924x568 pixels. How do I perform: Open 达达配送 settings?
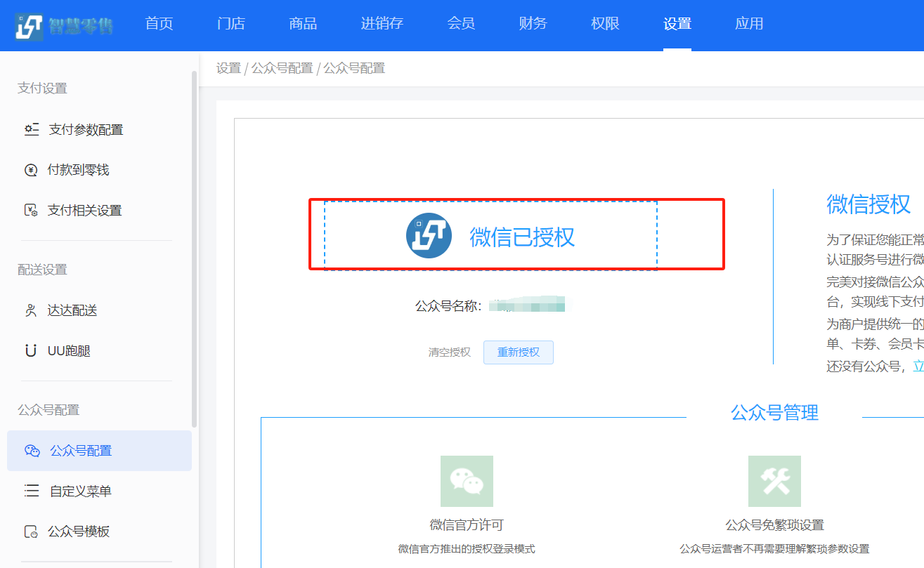click(99, 310)
